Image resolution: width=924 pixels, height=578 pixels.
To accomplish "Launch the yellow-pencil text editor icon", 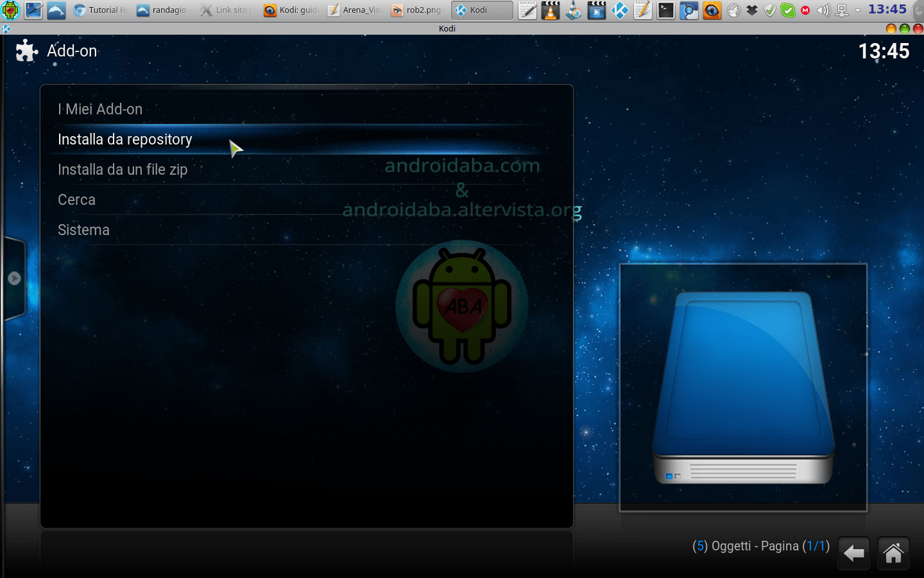I will 643,10.
